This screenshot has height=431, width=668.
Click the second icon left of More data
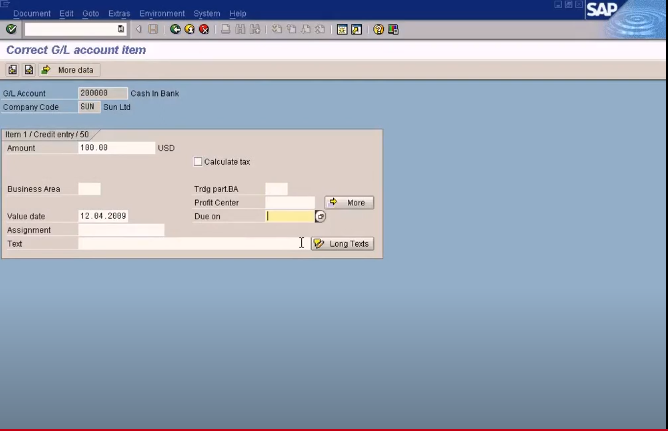click(29, 70)
